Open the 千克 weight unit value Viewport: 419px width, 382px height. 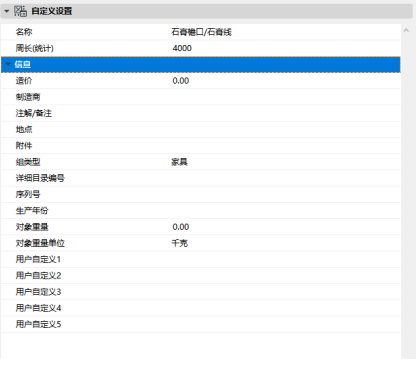point(180,243)
